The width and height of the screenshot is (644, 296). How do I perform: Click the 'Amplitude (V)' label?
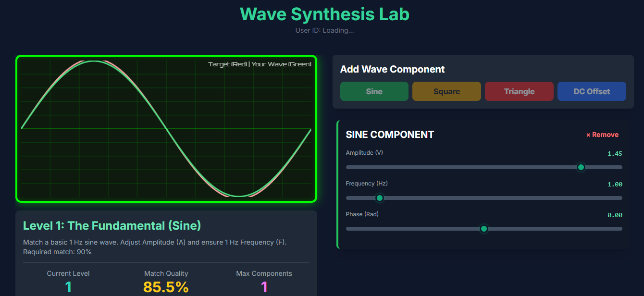pyautogui.click(x=364, y=153)
